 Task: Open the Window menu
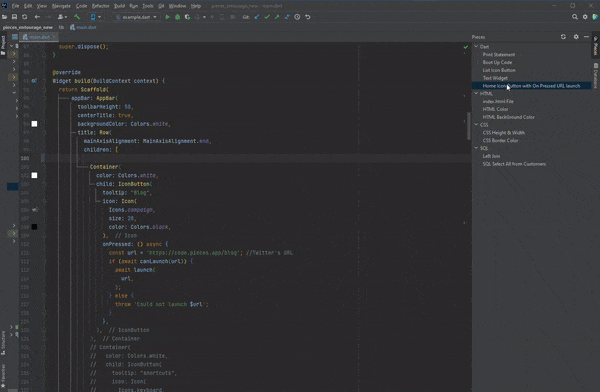(178, 6)
